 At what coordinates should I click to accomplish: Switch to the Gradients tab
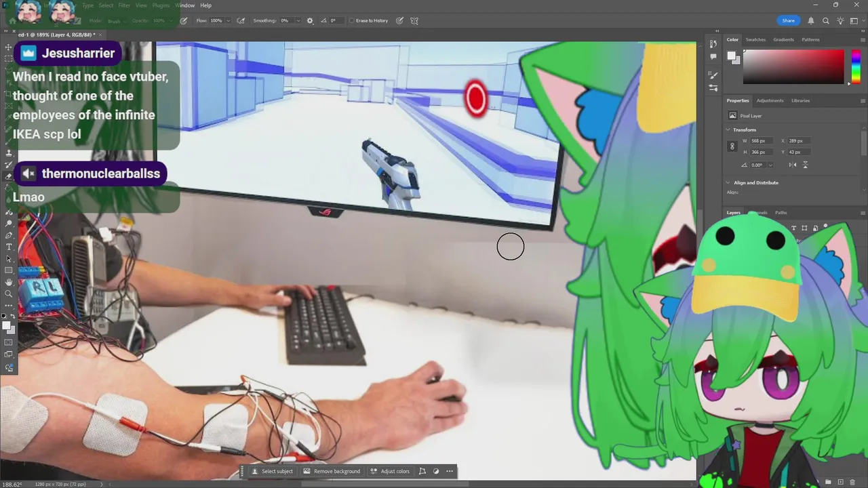783,39
